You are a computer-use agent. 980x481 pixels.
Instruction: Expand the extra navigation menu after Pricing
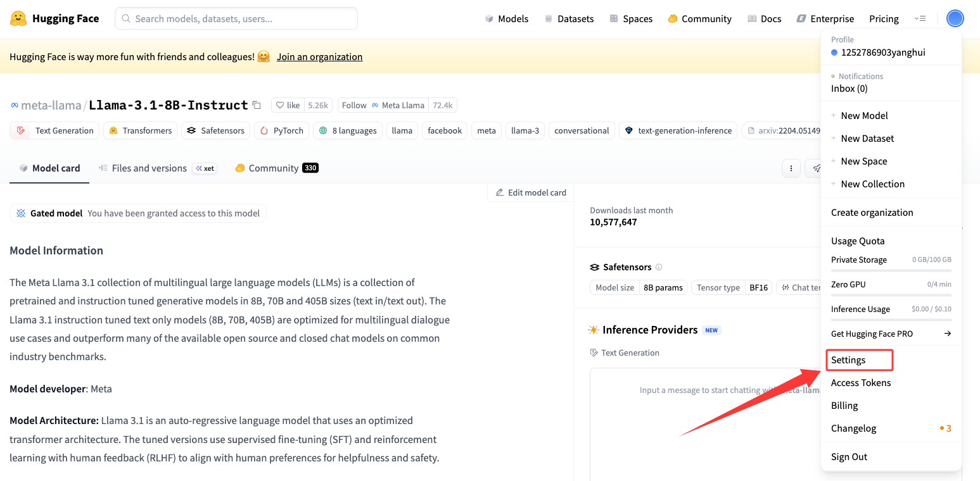tap(920, 19)
